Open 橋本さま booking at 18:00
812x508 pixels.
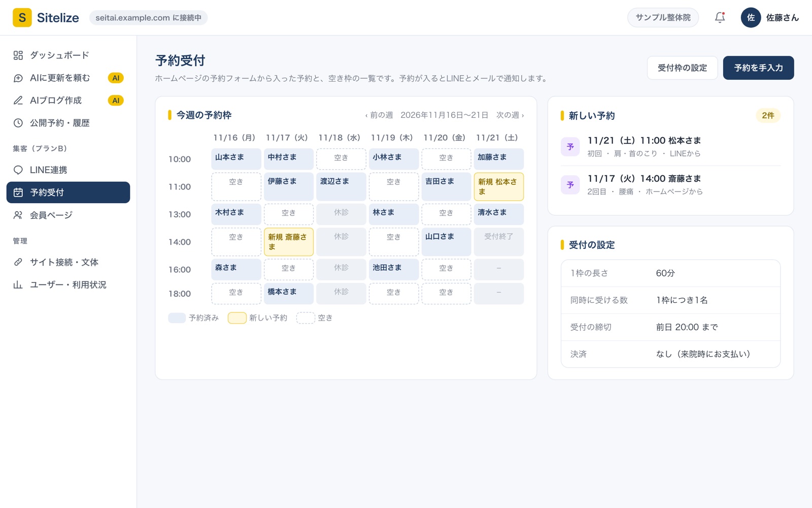[x=288, y=294]
